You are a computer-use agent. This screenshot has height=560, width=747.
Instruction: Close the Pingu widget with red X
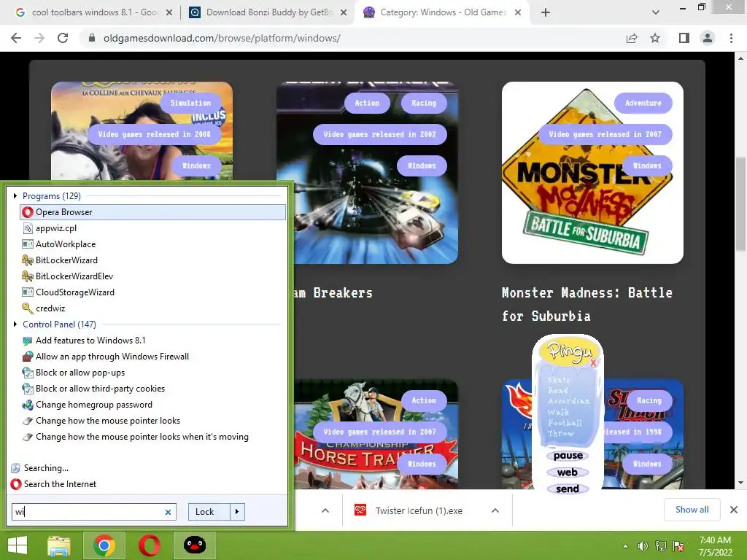pyautogui.click(x=593, y=363)
